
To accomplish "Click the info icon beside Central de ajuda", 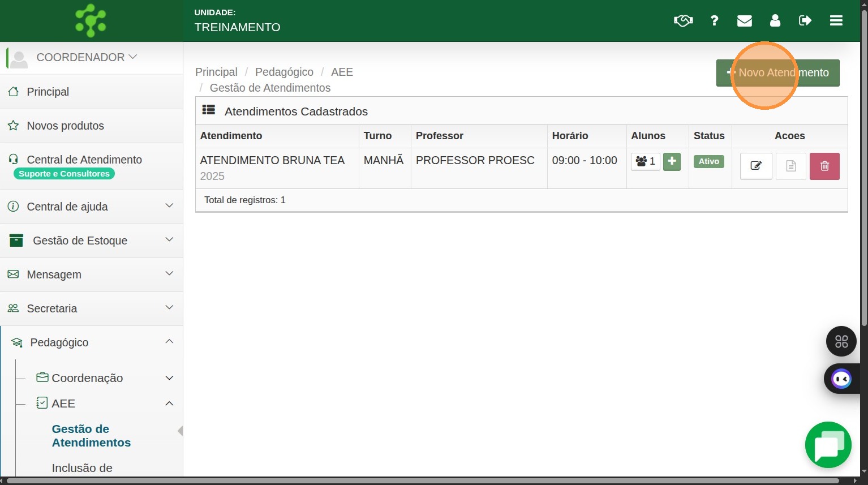I will (13, 206).
